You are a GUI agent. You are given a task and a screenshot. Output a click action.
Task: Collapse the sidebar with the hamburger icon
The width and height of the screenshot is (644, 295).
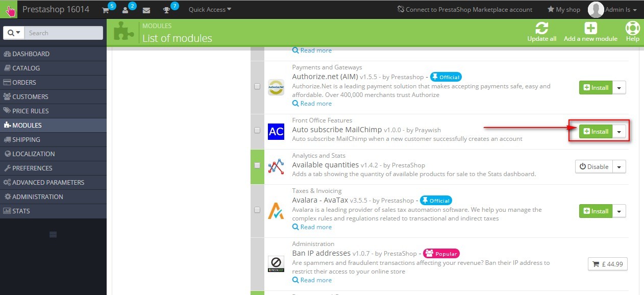pyautogui.click(x=53, y=234)
